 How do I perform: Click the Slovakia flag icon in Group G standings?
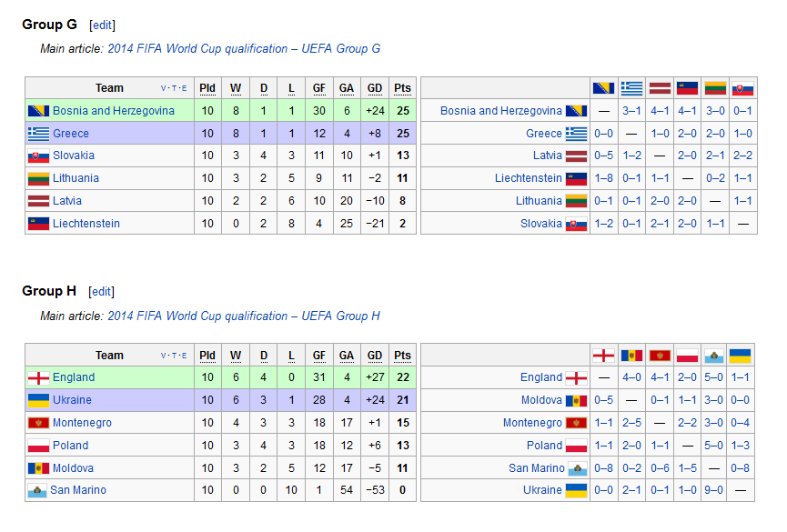tap(38, 156)
